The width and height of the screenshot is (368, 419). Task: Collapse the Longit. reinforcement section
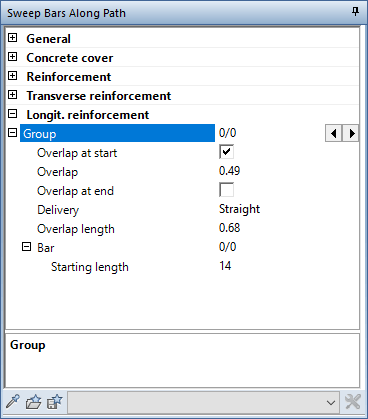(13, 114)
